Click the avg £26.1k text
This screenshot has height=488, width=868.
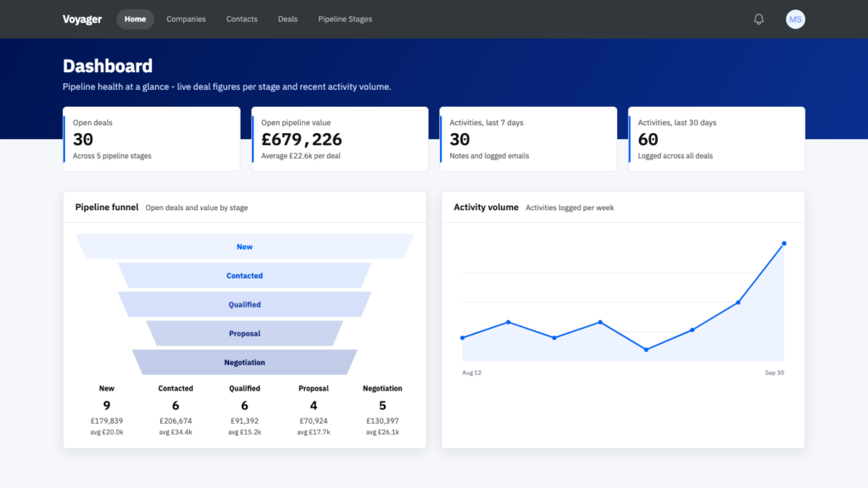coord(382,432)
